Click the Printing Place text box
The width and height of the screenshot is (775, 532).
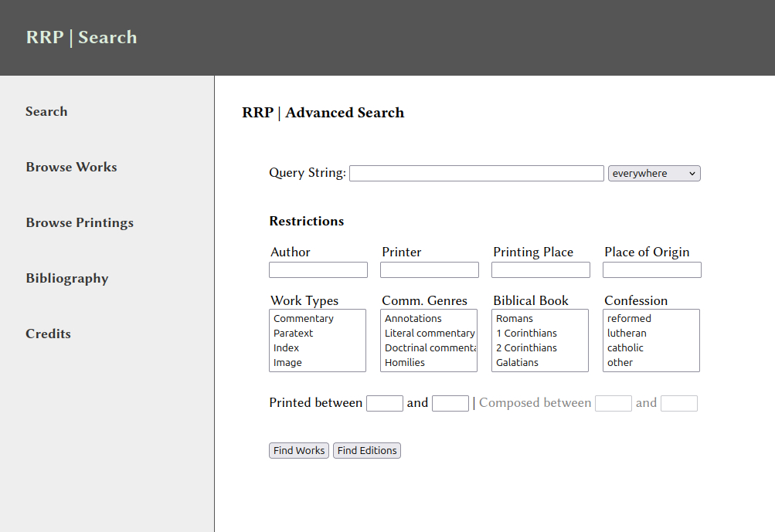(541, 270)
